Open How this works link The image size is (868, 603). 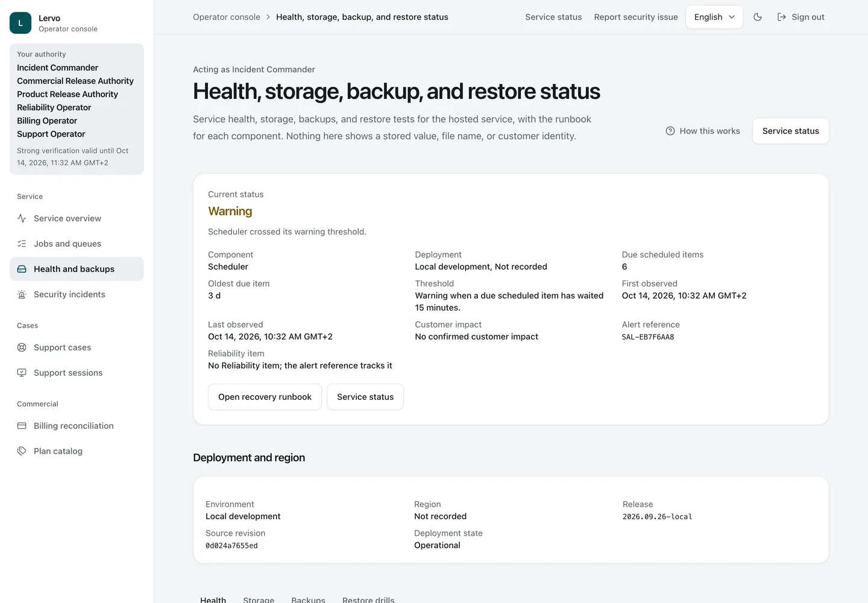coord(702,131)
